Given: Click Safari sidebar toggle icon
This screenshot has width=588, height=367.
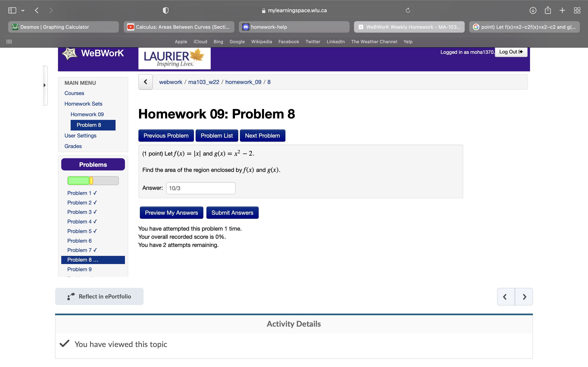Looking at the screenshot, I should [x=12, y=10].
